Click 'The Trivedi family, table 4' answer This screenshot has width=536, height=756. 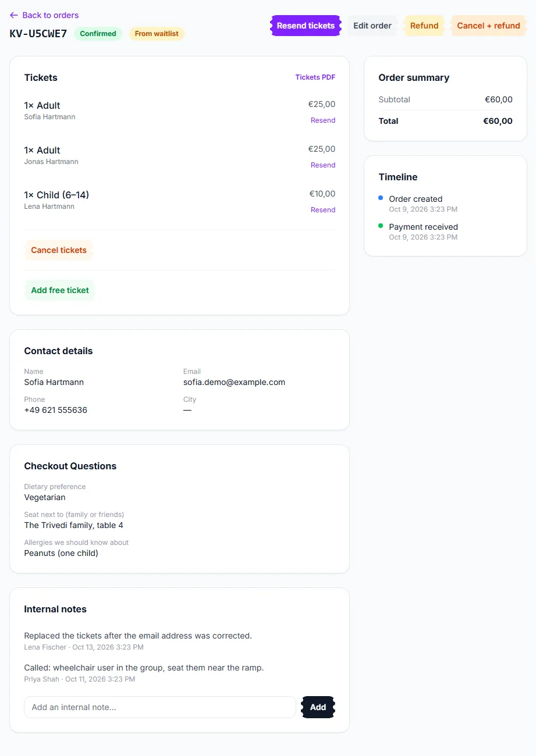74,525
